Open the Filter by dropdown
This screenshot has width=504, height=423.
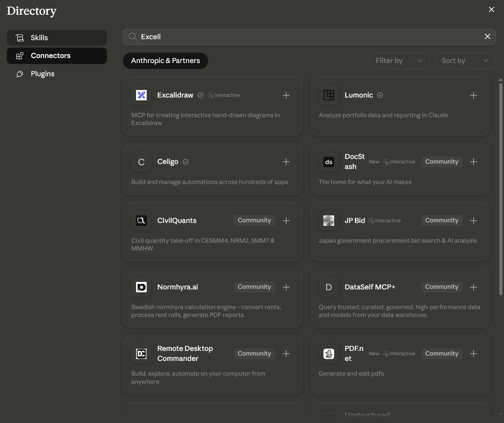coord(399,61)
